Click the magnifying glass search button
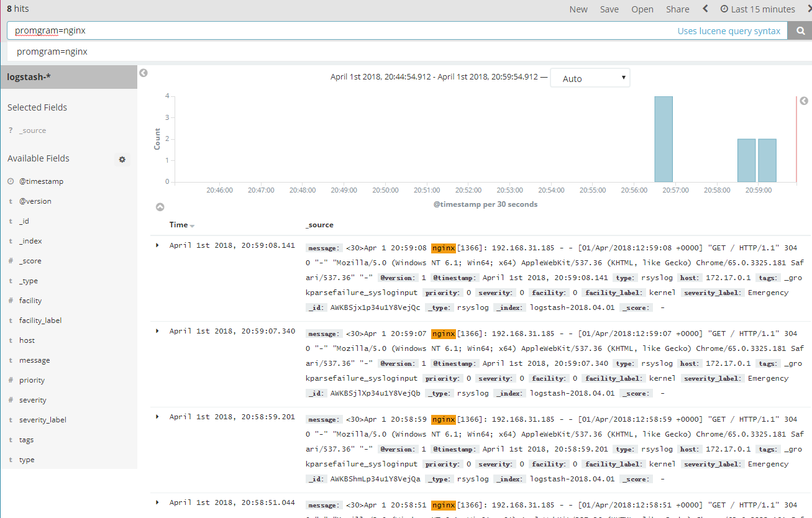Image resolution: width=812 pixels, height=518 pixels. coord(799,30)
